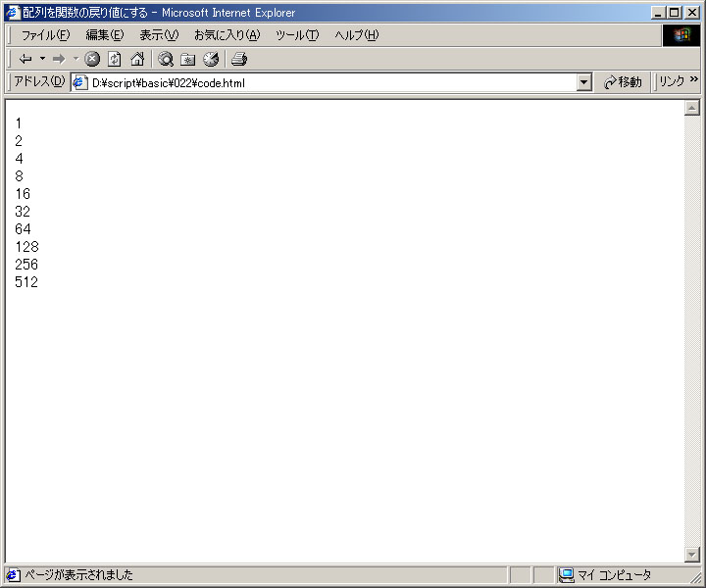Open the 編集(E) menu

(x=105, y=35)
